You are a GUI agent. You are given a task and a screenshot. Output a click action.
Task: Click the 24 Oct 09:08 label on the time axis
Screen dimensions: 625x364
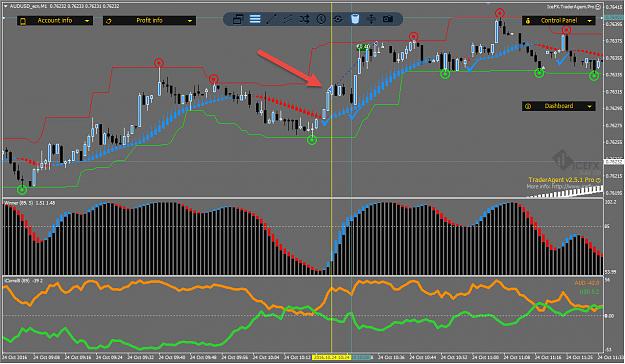tap(46, 357)
